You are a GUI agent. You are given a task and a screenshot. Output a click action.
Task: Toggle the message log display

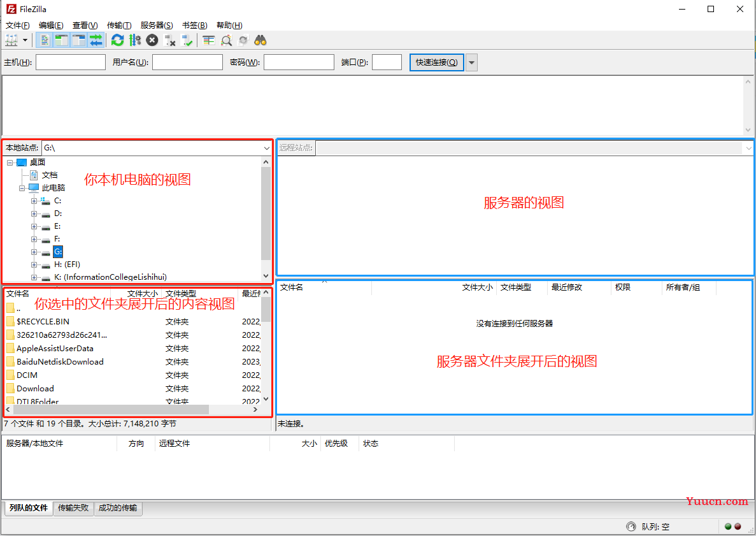(44, 41)
